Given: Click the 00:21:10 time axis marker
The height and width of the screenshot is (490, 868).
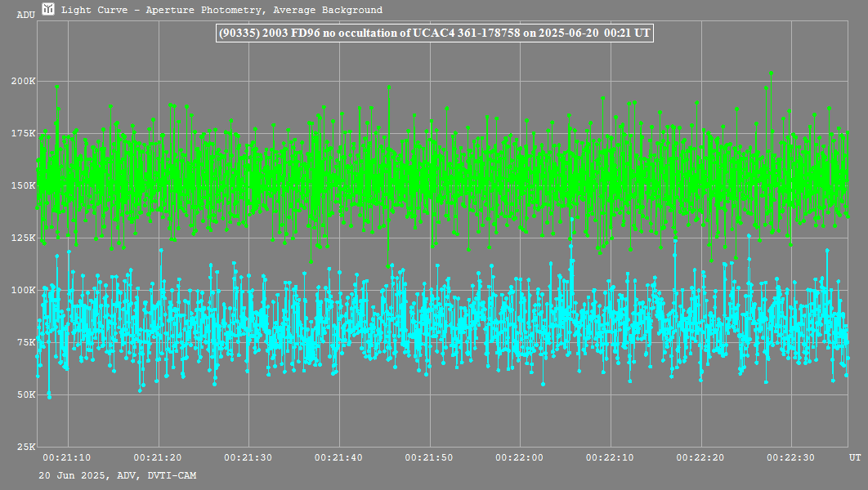Looking at the screenshot, I should (67, 457).
